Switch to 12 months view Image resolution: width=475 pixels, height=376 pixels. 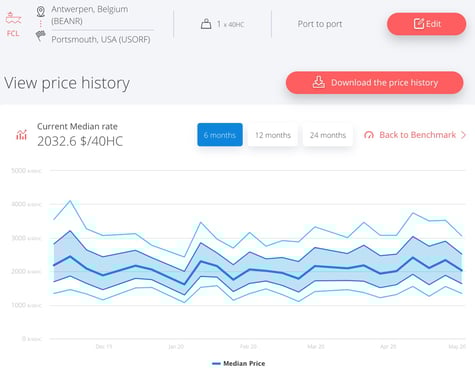tap(273, 135)
